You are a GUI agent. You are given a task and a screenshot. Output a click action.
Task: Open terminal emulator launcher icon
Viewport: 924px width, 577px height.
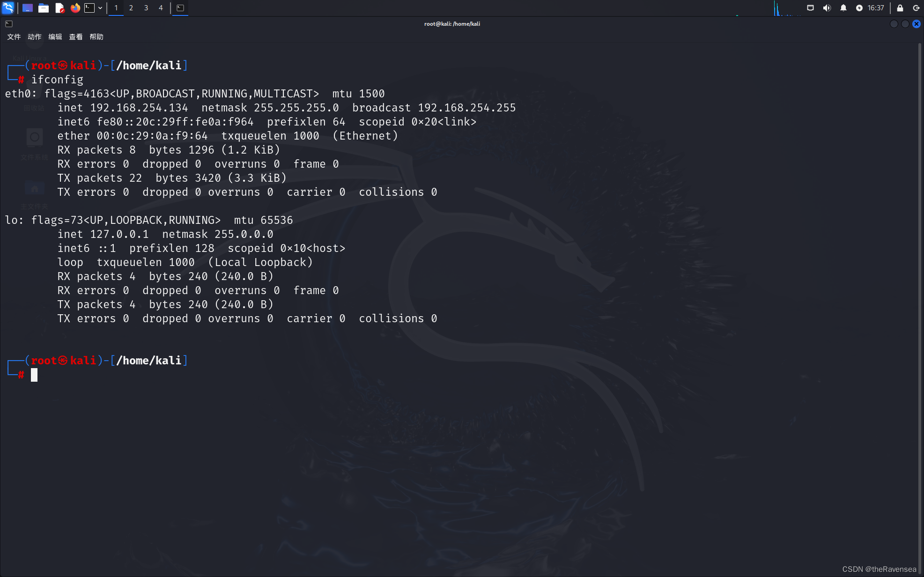pyautogui.click(x=89, y=8)
